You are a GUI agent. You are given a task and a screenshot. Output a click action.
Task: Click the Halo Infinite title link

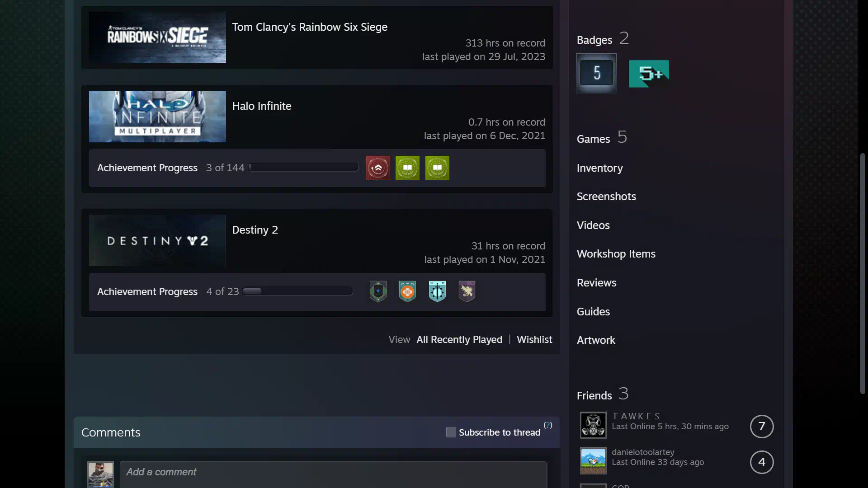(262, 106)
